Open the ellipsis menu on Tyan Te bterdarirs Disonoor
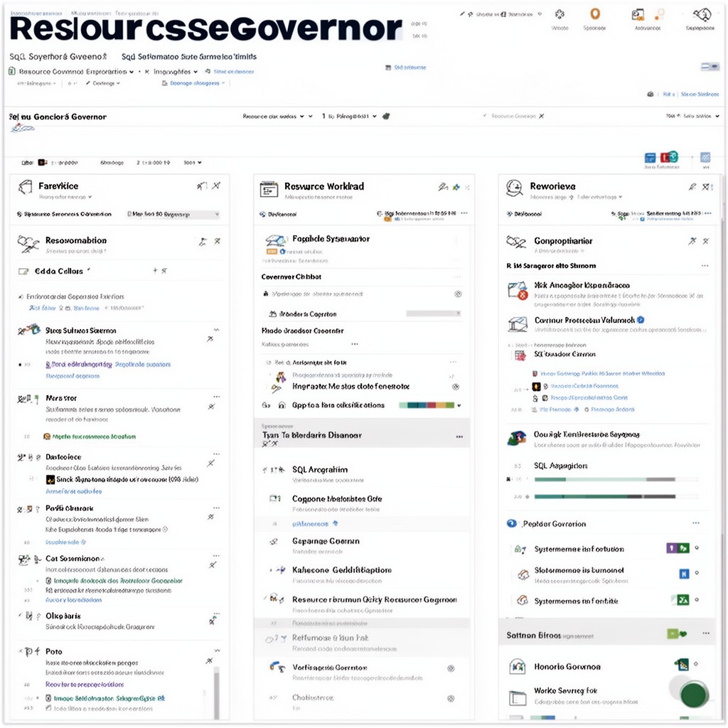This screenshot has width=728, height=728. tap(459, 437)
